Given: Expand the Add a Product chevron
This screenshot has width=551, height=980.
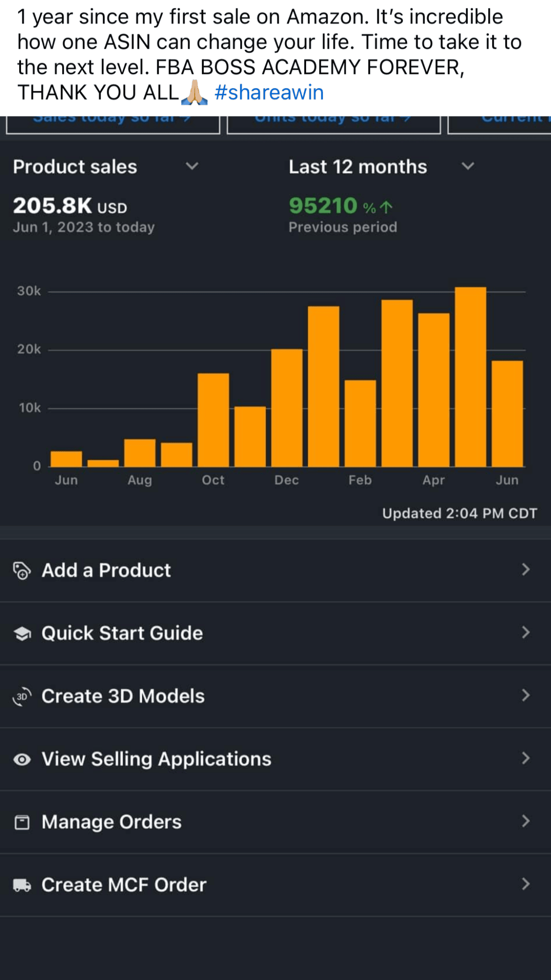Looking at the screenshot, I should click(x=526, y=570).
